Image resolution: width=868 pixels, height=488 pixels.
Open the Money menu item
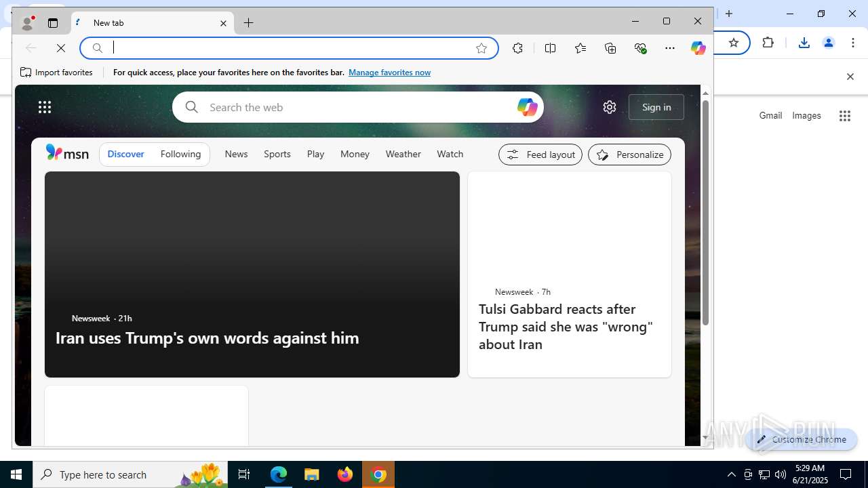pyautogui.click(x=355, y=155)
